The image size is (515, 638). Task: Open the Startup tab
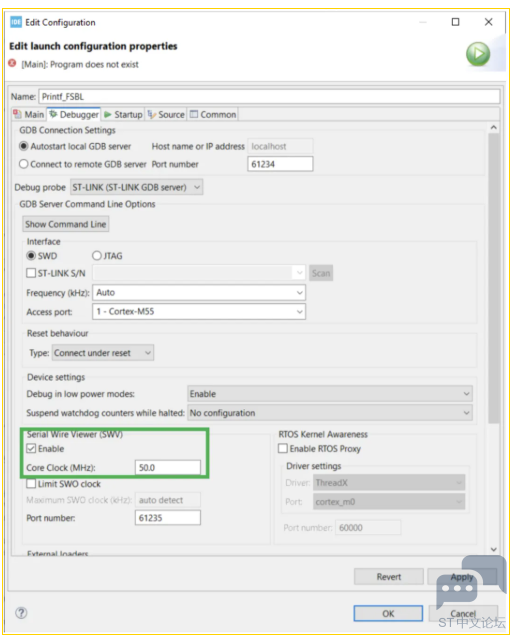pos(123,114)
